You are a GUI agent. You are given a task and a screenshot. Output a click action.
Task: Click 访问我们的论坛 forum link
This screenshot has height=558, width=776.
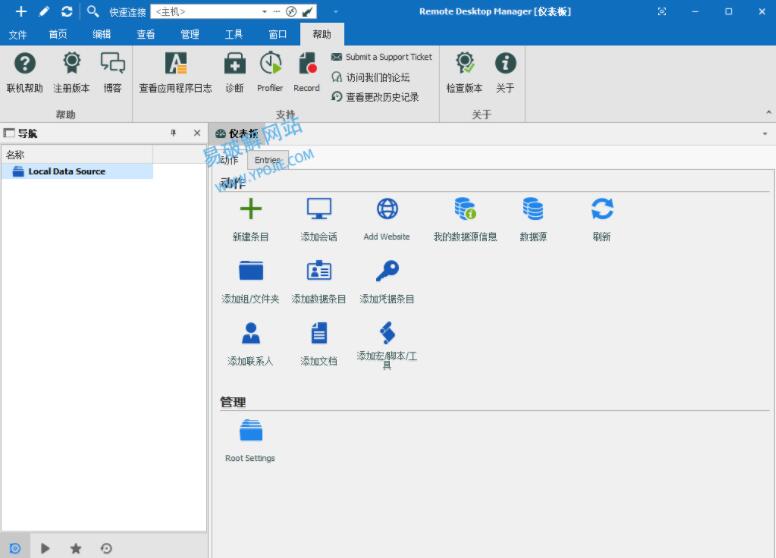[x=371, y=77]
